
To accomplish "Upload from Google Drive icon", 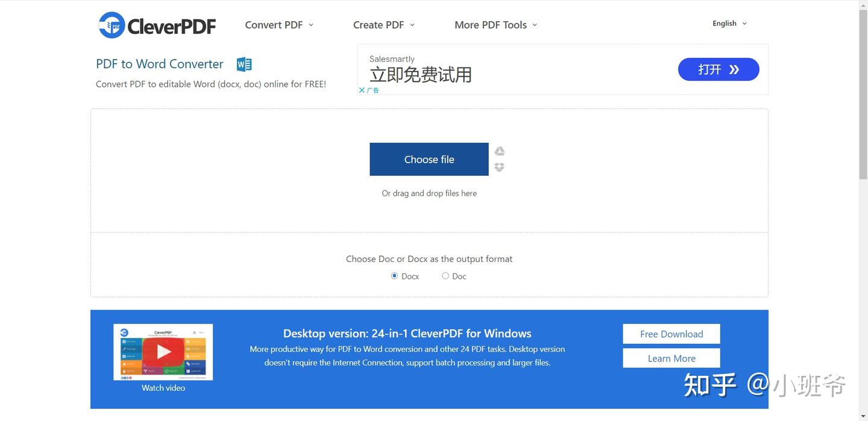I will pos(500,151).
